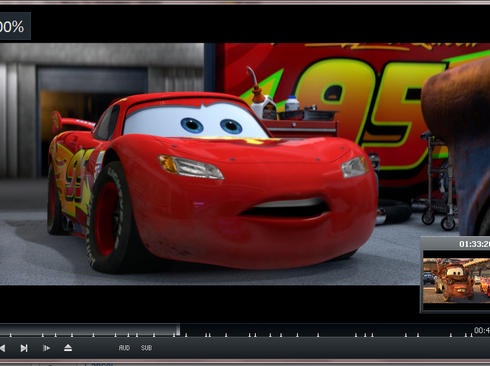490x366 pixels.
Task: Click the frame step button
Action: coord(47,348)
